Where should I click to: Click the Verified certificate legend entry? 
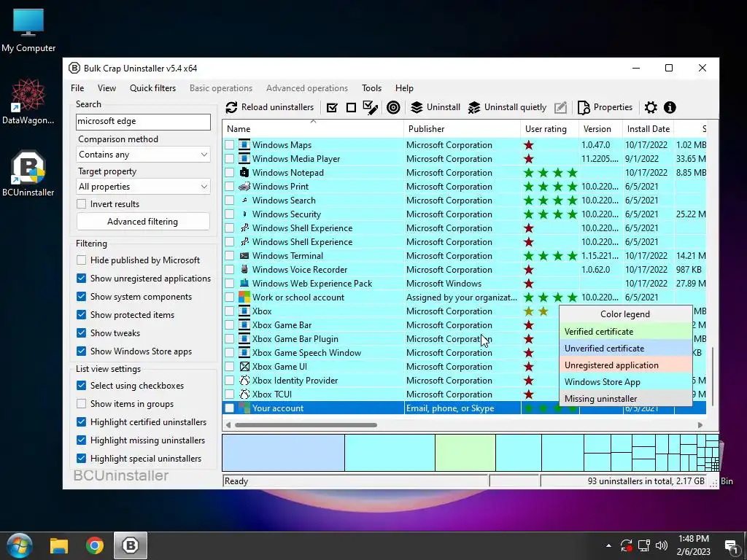coord(625,332)
